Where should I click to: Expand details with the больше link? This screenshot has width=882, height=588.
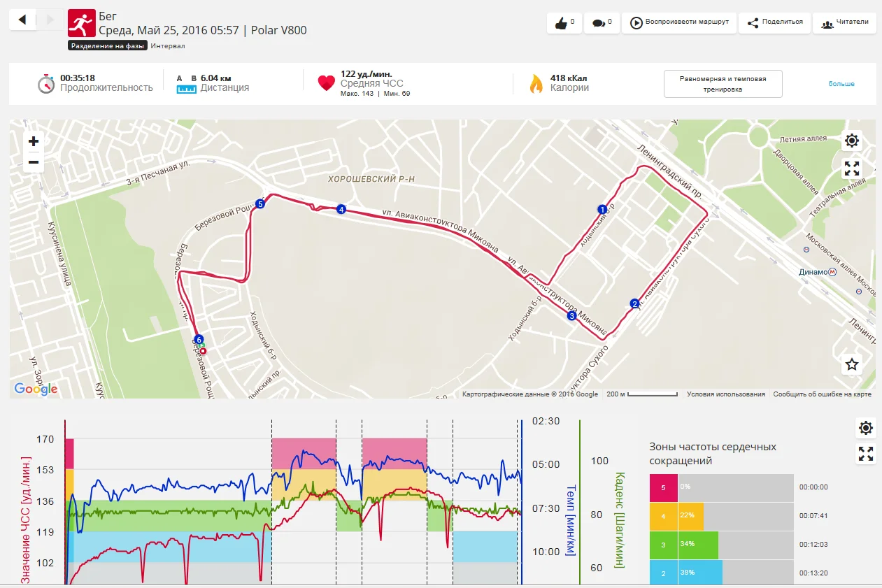coord(841,84)
